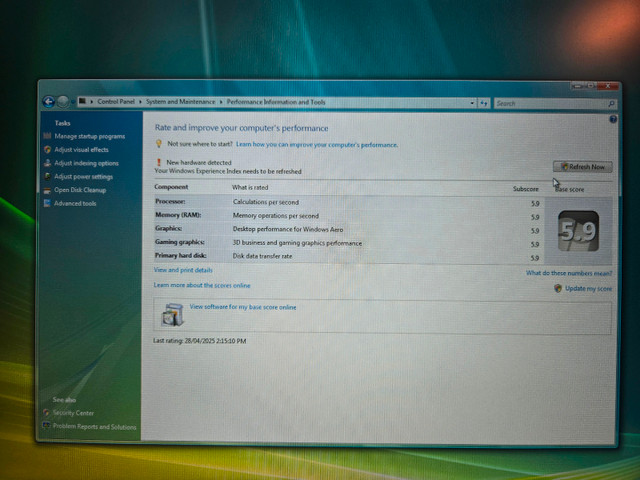Click Update my score link
The image size is (640, 480).
click(589, 289)
